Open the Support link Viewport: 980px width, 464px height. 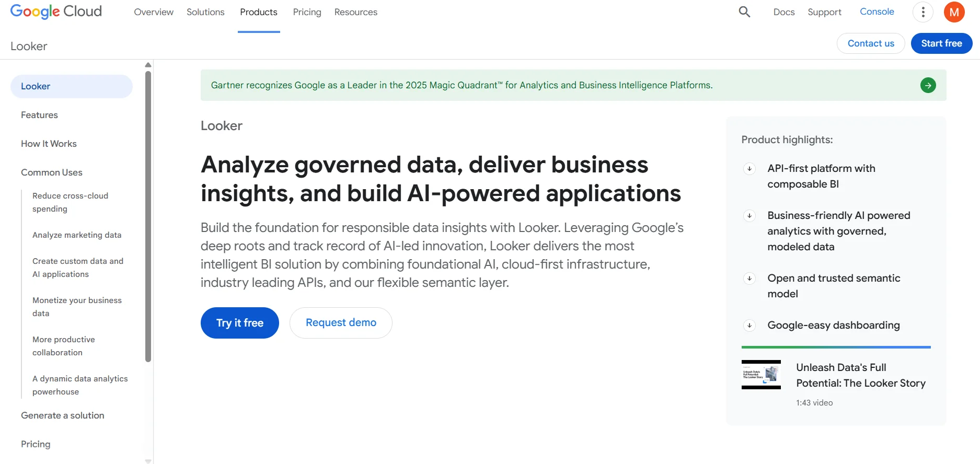pyautogui.click(x=824, y=12)
